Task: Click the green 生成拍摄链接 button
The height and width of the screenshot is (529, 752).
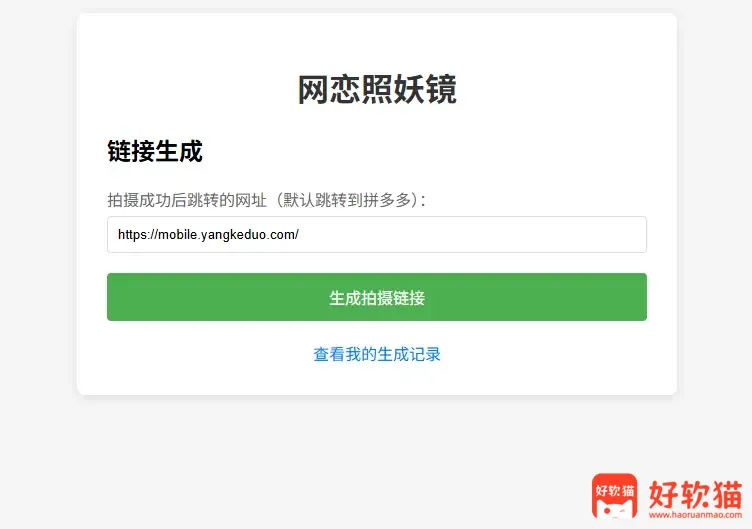Action: 376,297
